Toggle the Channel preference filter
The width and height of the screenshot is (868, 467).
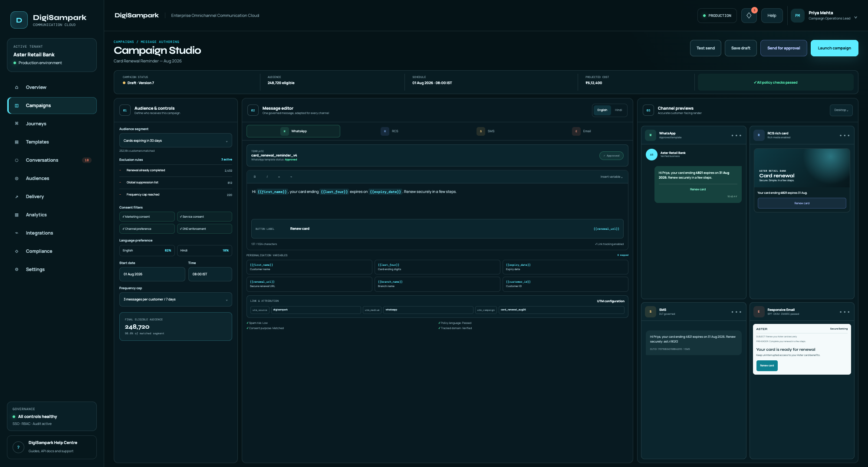point(147,229)
